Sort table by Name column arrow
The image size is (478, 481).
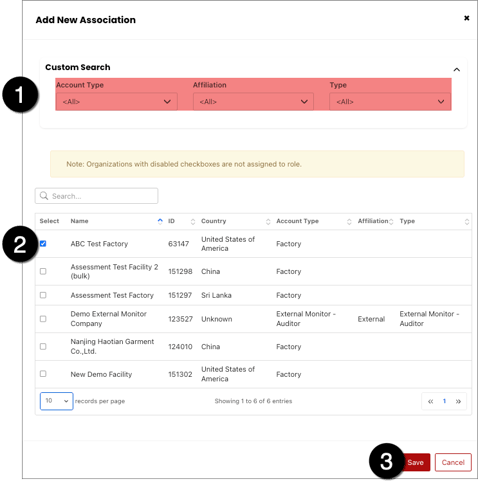pos(160,221)
